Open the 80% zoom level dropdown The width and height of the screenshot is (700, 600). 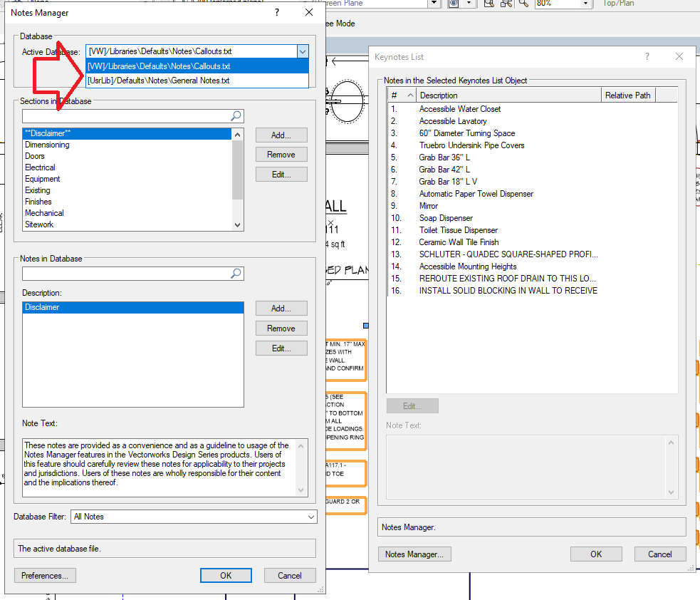585,4
